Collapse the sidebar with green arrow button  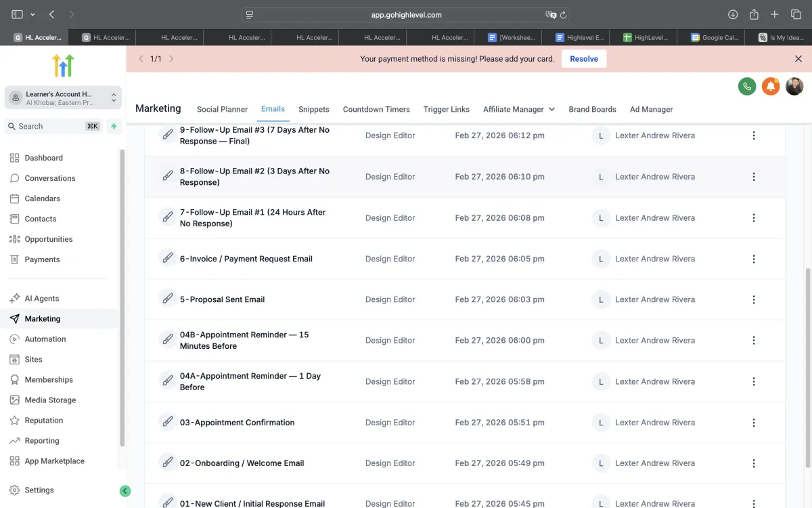125,491
